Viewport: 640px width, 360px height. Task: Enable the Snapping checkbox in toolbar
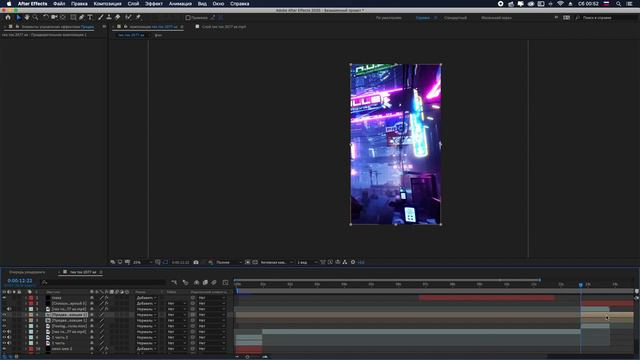[188, 18]
